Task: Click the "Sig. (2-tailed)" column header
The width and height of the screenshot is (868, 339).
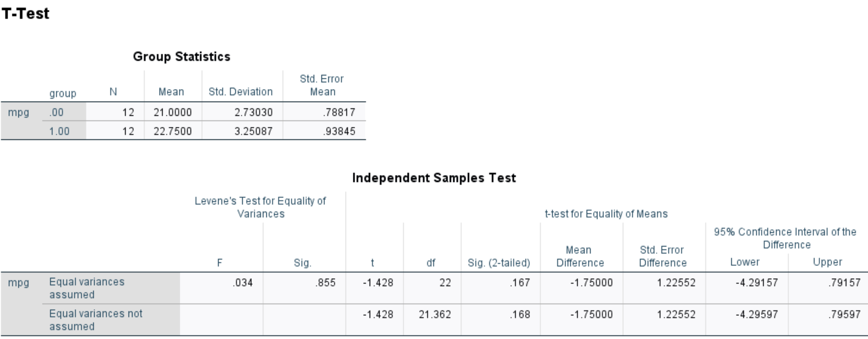Action: (499, 263)
